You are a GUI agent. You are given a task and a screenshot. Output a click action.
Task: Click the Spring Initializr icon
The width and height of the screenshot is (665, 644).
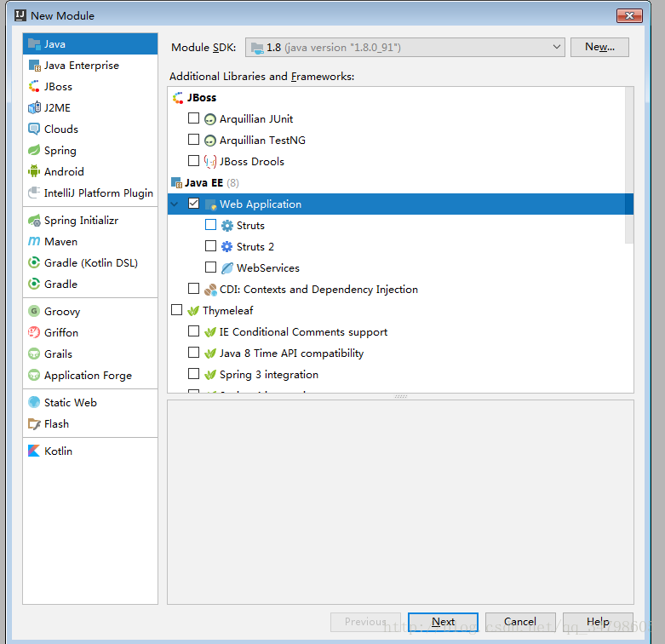34,220
